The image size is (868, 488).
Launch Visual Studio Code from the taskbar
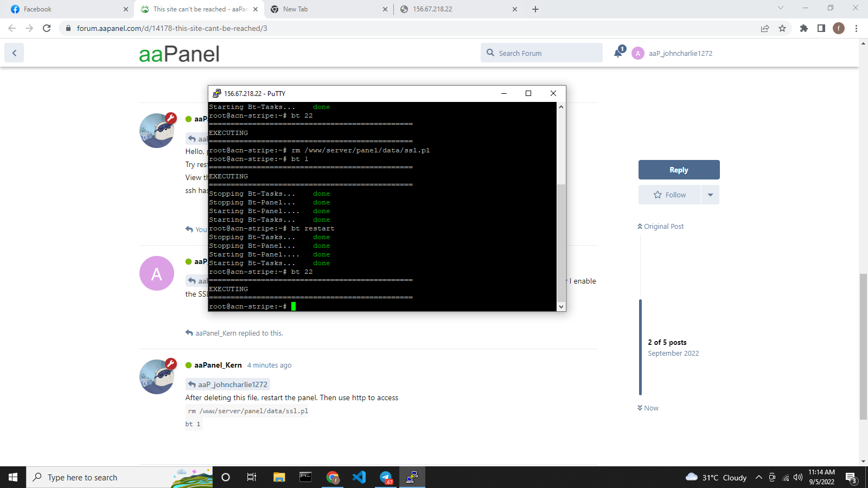(359, 477)
